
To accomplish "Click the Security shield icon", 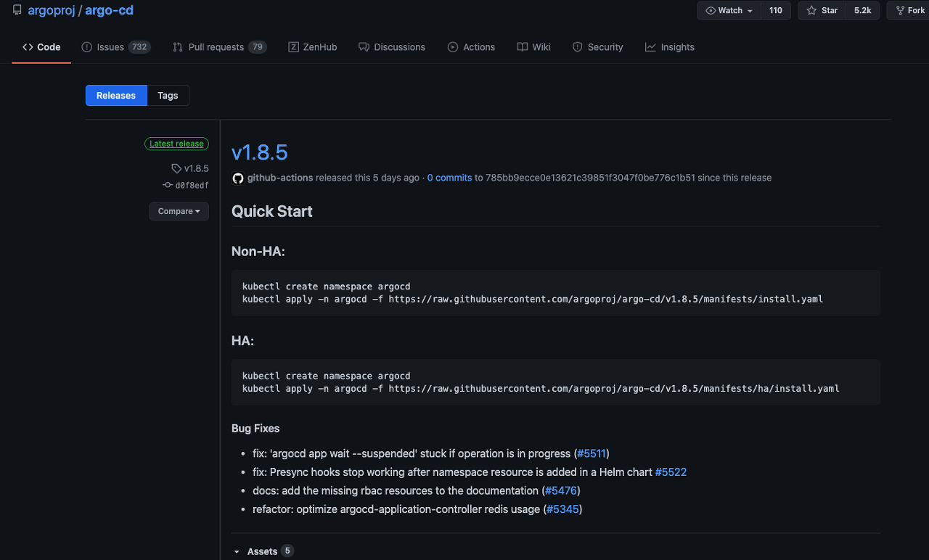I will click(x=578, y=47).
